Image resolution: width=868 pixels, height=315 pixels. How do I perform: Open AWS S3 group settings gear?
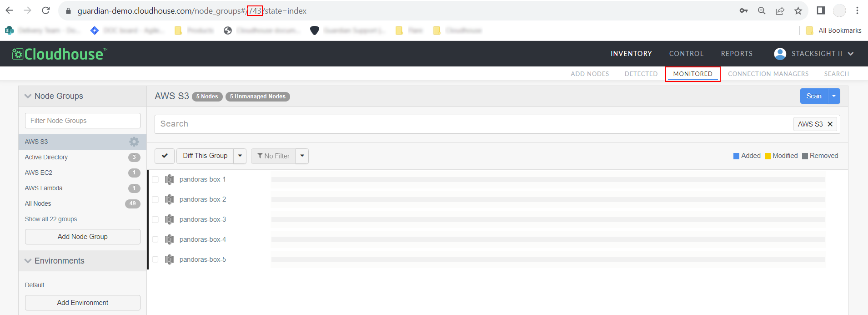(134, 142)
